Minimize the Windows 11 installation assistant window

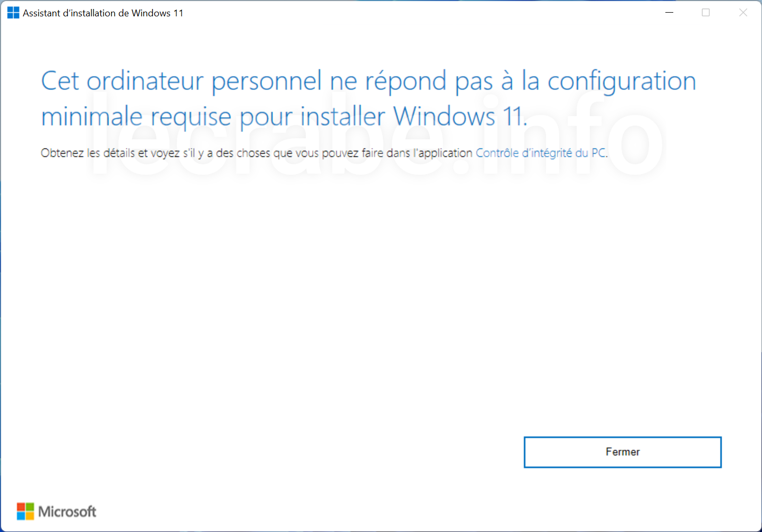[669, 13]
